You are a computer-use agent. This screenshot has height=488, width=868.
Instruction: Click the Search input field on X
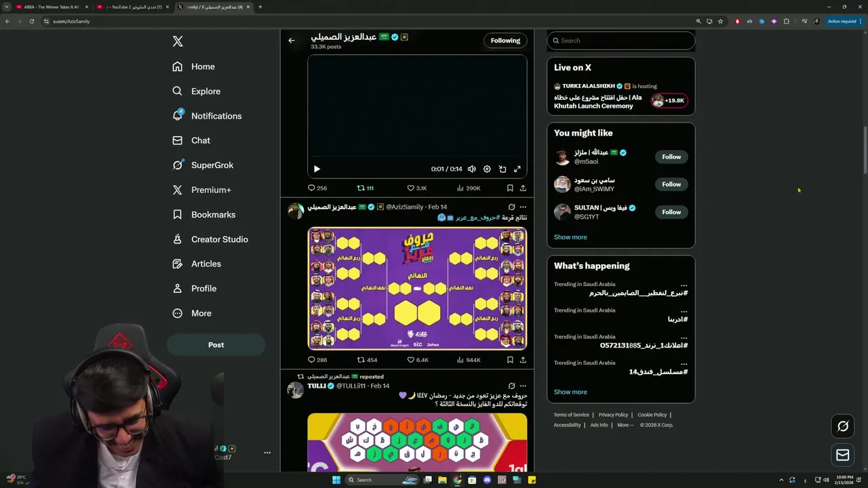point(621,41)
